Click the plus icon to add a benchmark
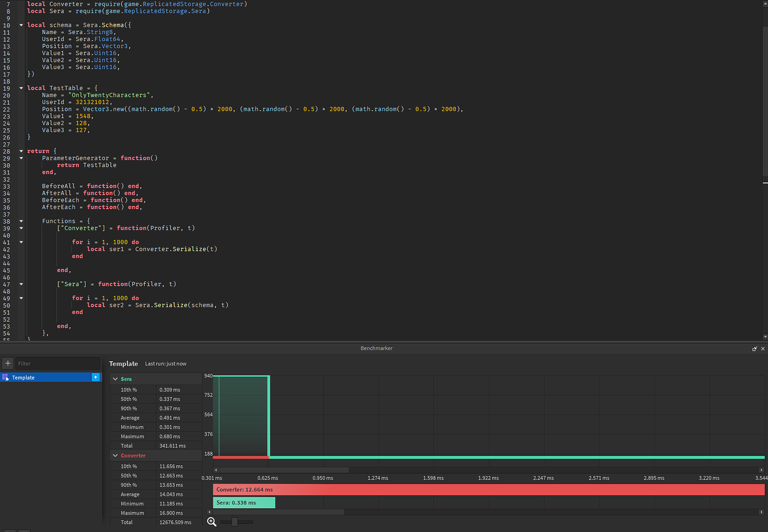This screenshot has width=768, height=532. [7, 363]
